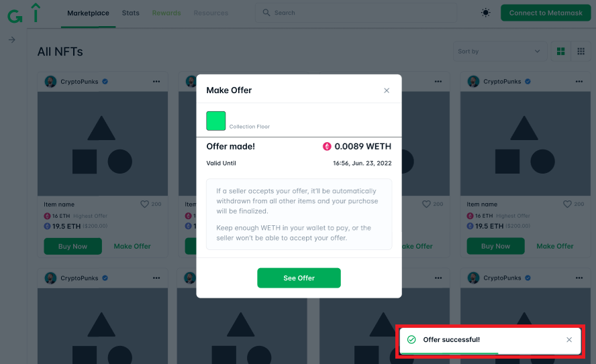Click Buy Now on the first card

coord(72,246)
